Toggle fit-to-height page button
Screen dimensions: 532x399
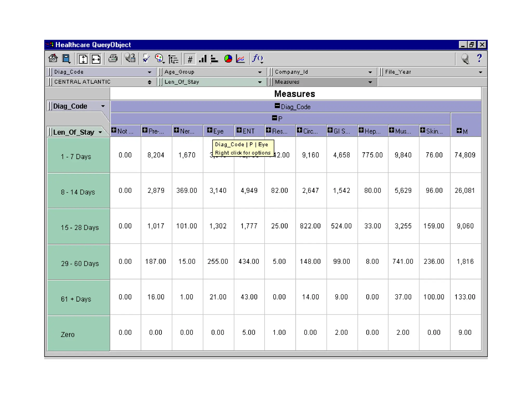click(83, 59)
